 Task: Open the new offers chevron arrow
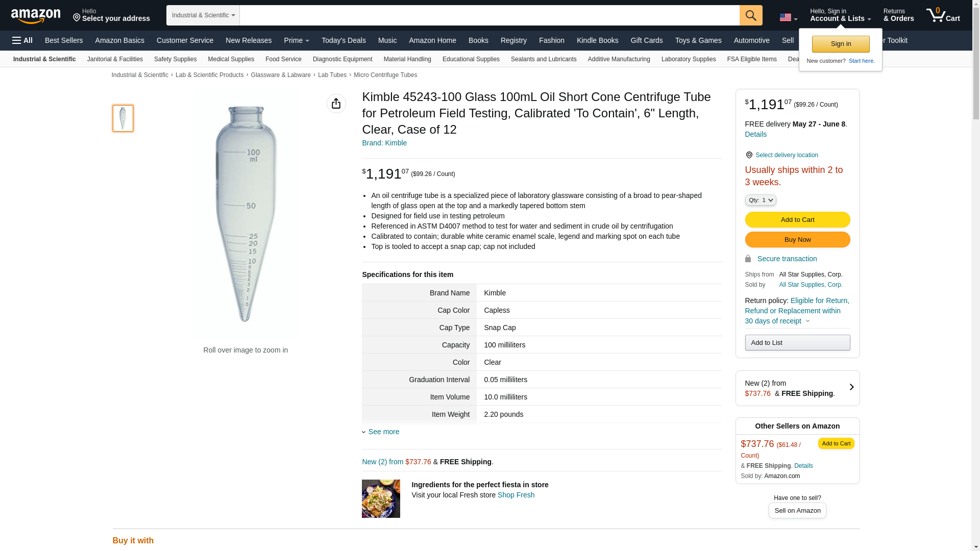[851, 387]
